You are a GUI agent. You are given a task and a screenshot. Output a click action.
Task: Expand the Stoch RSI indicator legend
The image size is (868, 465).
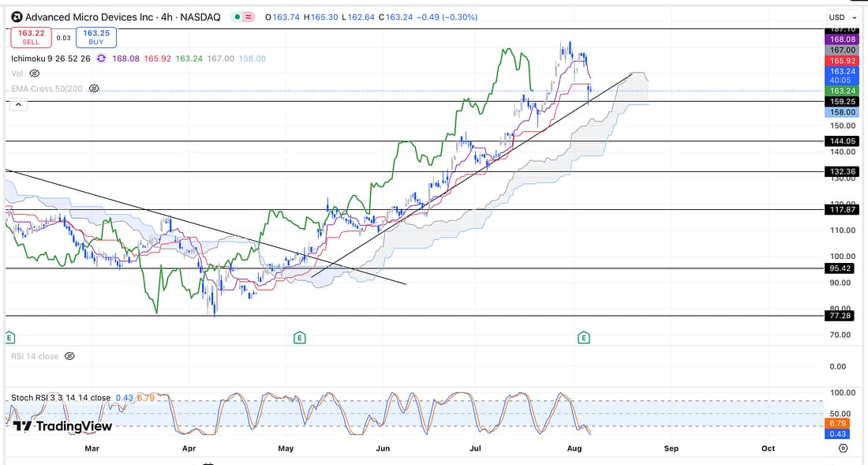click(60, 397)
